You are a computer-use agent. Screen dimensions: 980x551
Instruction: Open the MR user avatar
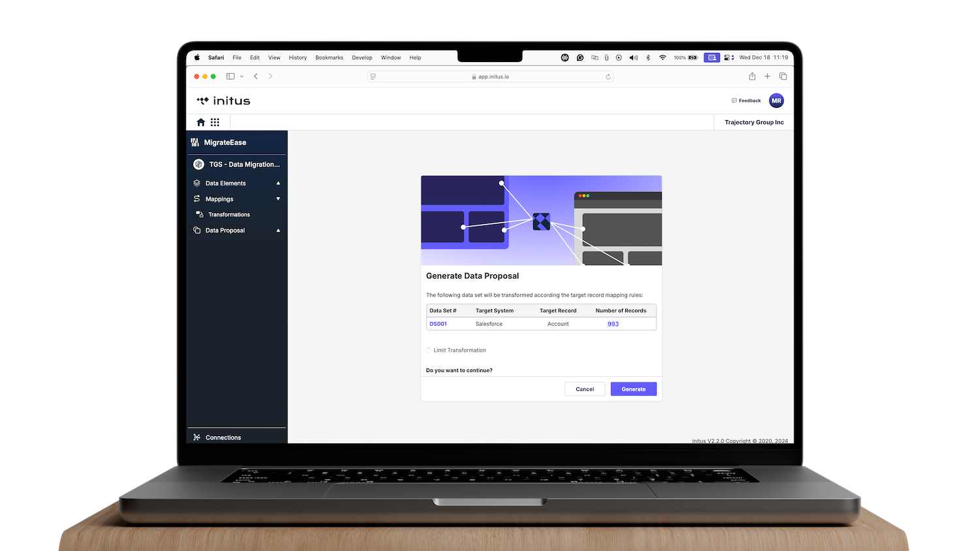pyautogui.click(x=776, y=101)
